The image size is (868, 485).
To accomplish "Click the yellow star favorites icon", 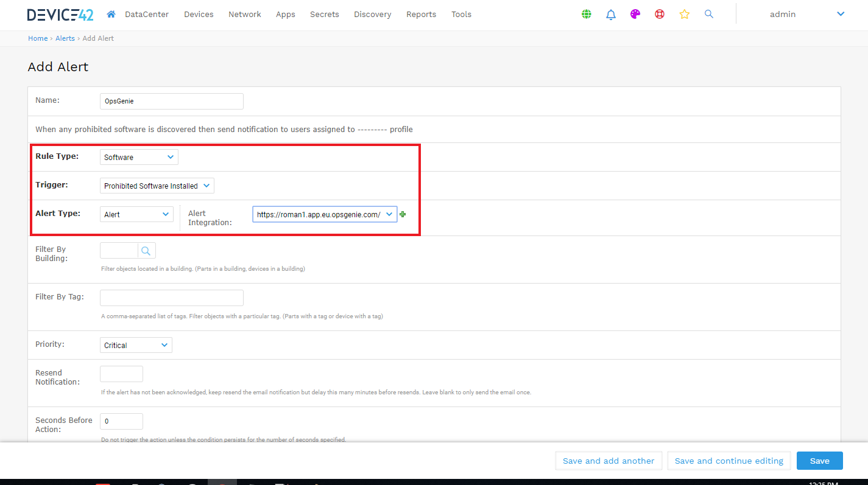I will [684, 14].
